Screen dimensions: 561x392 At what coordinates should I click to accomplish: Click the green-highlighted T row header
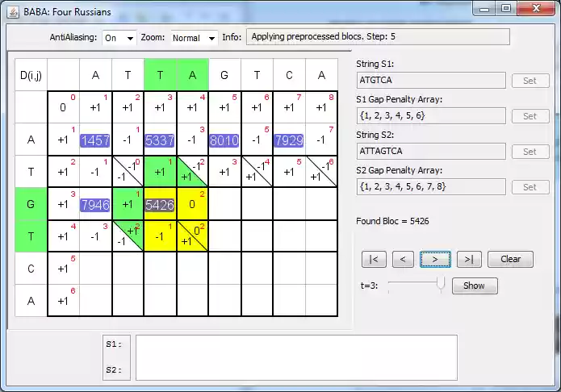(31, 236)
